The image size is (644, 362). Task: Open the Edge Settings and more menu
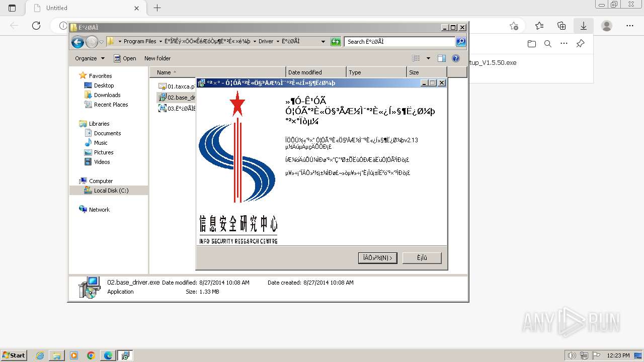pos(630,26)
